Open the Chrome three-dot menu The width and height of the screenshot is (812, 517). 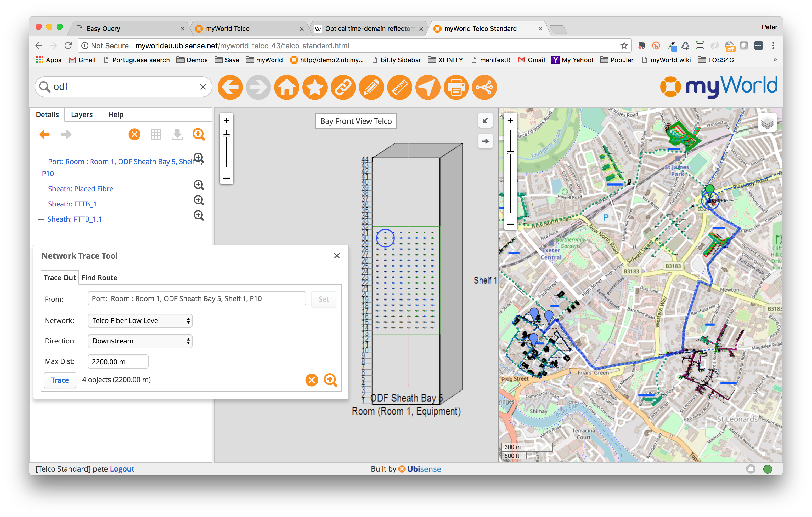pos(773,46)
